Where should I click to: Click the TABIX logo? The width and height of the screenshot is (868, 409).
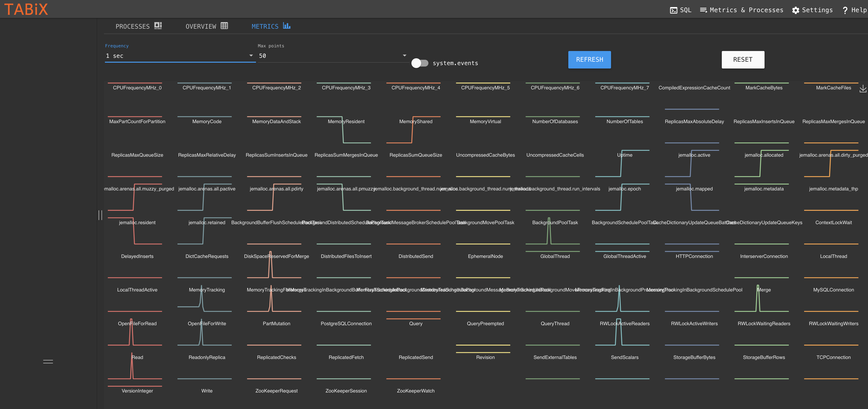coord(26,9)
